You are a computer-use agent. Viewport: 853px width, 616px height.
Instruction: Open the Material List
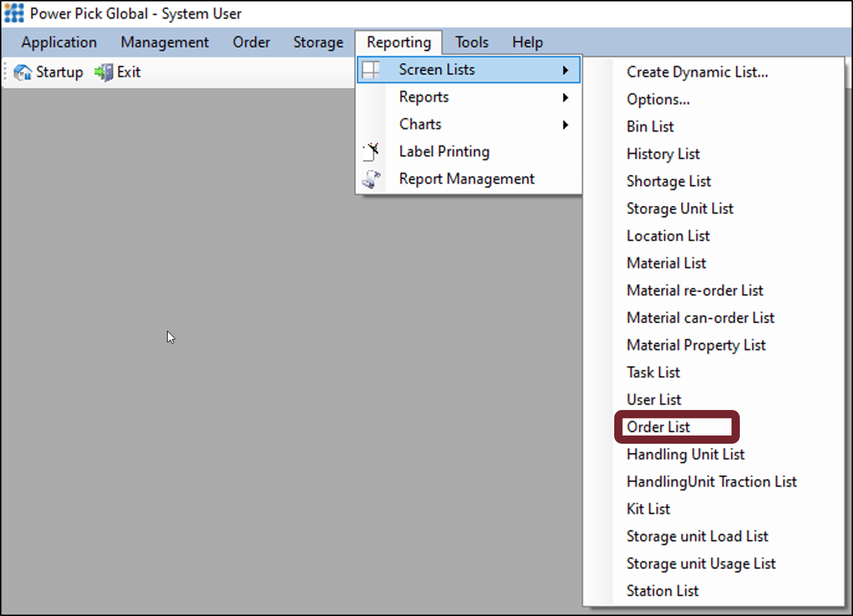point(666,263)
